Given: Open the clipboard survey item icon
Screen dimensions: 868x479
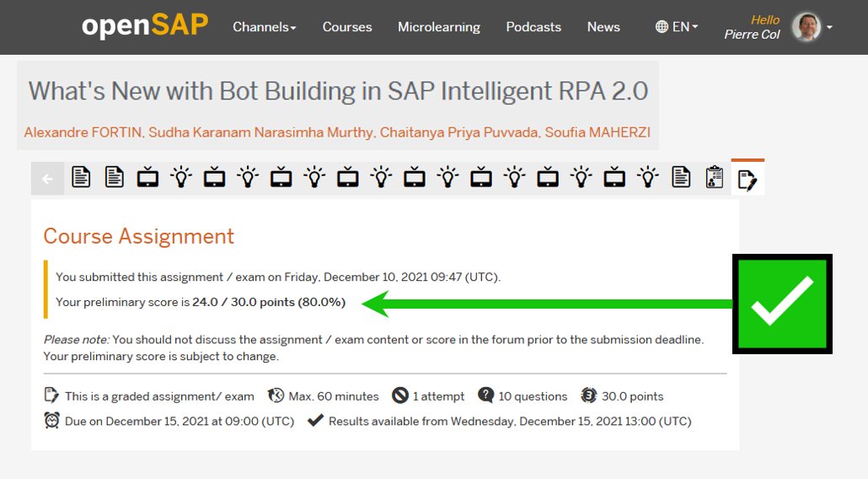Looking at the screenshot, I should point(715,177).
